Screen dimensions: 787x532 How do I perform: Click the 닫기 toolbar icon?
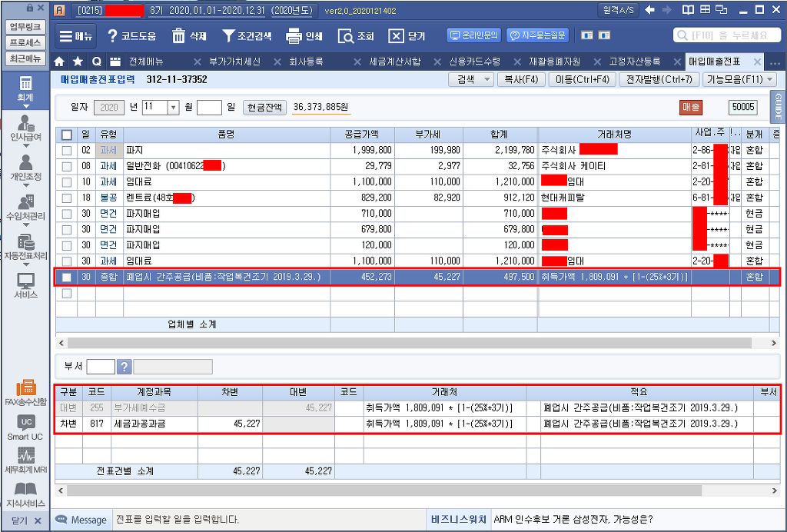click(396, 35)
